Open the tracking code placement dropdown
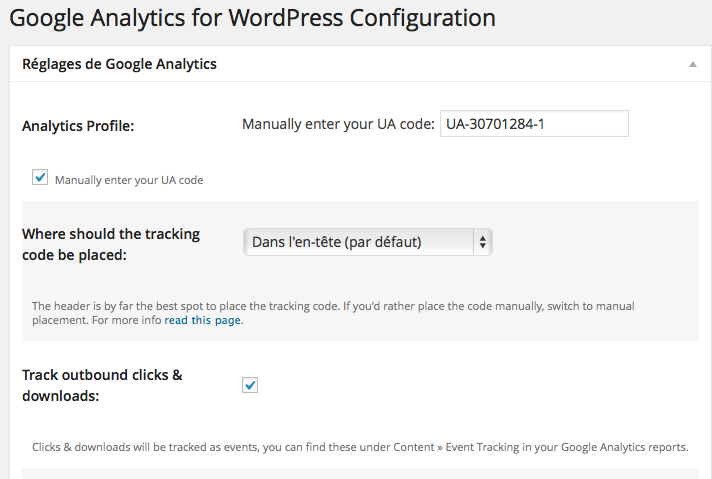 point(367,242)
